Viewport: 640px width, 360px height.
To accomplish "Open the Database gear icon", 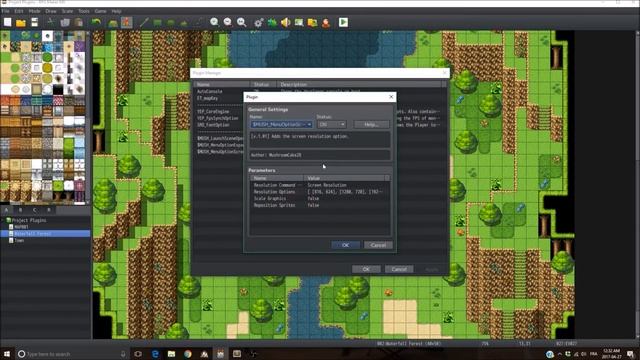I will [x=258, y=22].
